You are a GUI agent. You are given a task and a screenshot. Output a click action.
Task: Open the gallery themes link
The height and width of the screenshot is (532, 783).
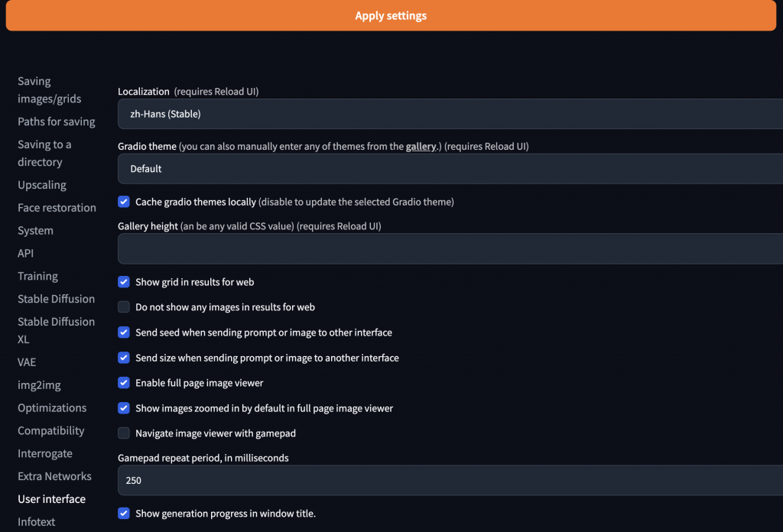coord(420,147)
